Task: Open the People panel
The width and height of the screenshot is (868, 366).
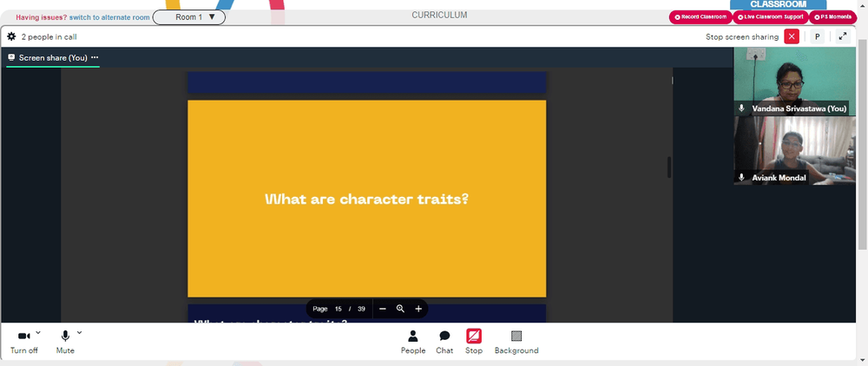Action: (x=413, y=343)
